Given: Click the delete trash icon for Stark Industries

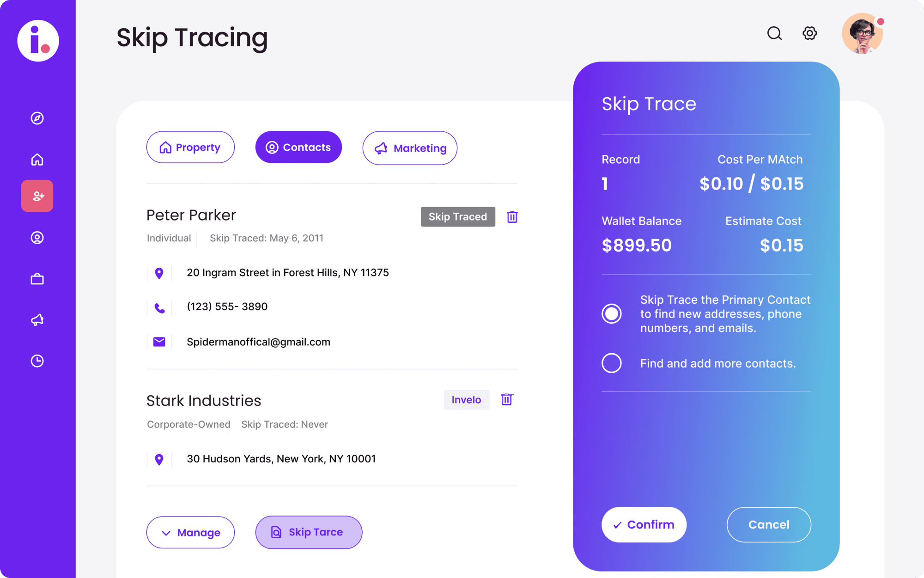Looking at the screenshot, I should pos(506,400).
